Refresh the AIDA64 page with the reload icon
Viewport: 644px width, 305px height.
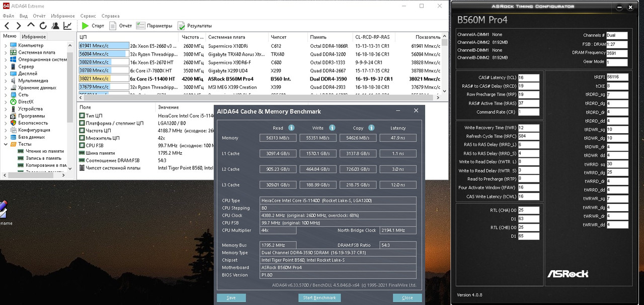[43, 26]
